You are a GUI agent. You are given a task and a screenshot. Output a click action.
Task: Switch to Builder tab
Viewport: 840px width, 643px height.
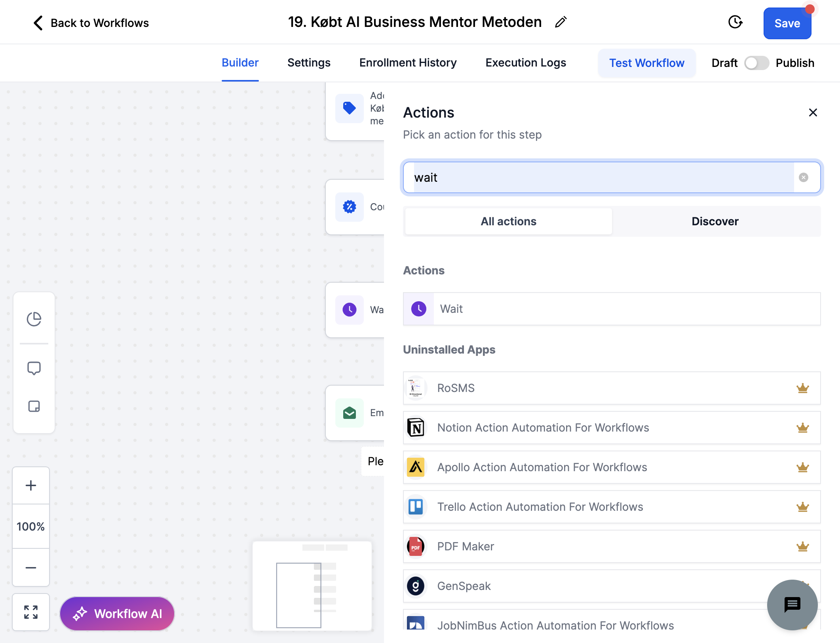240,63
